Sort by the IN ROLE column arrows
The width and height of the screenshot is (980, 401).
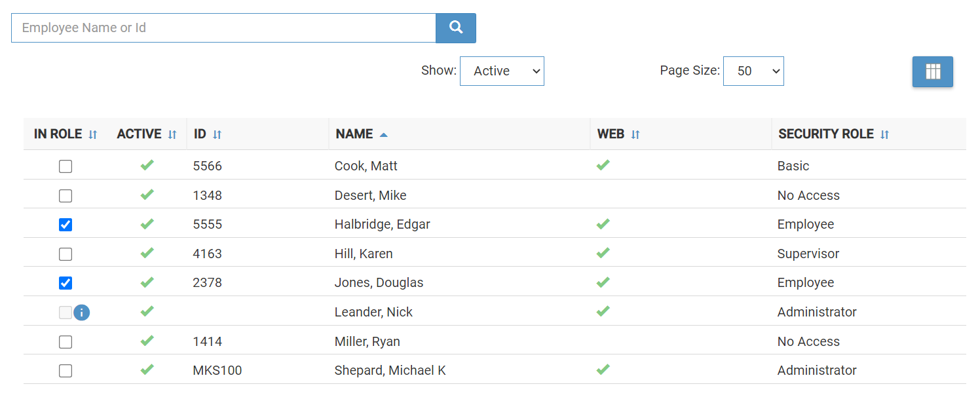pos(93,134)
